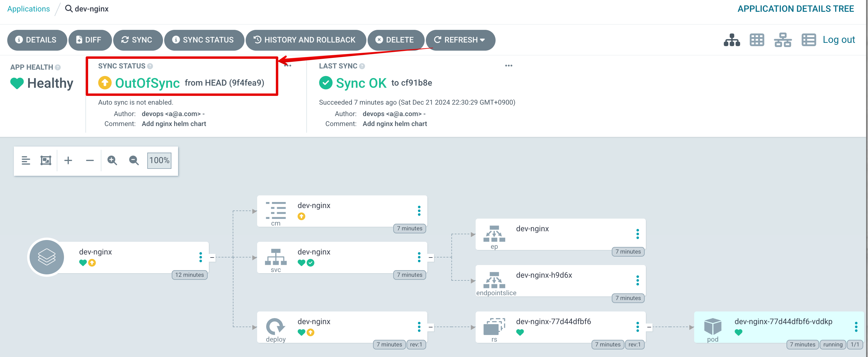Collapse children of dev-nginx application node
Image resolution: width=868 pixels, height=357 pixels.
212,257
